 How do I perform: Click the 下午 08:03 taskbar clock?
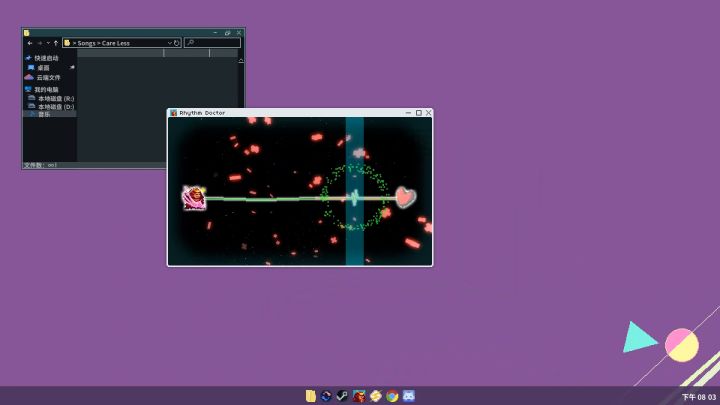(x=698, y=397)
